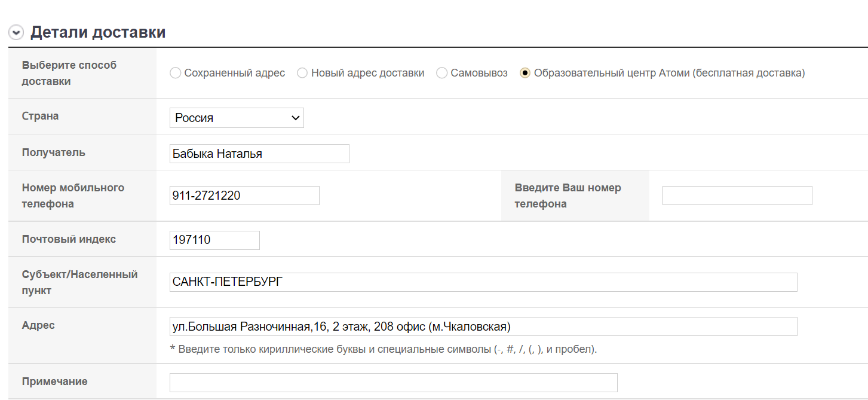Screen dimensions: 868x400
Task: Click the Получатель field with Бабыка Наталья
Action: 259,154
